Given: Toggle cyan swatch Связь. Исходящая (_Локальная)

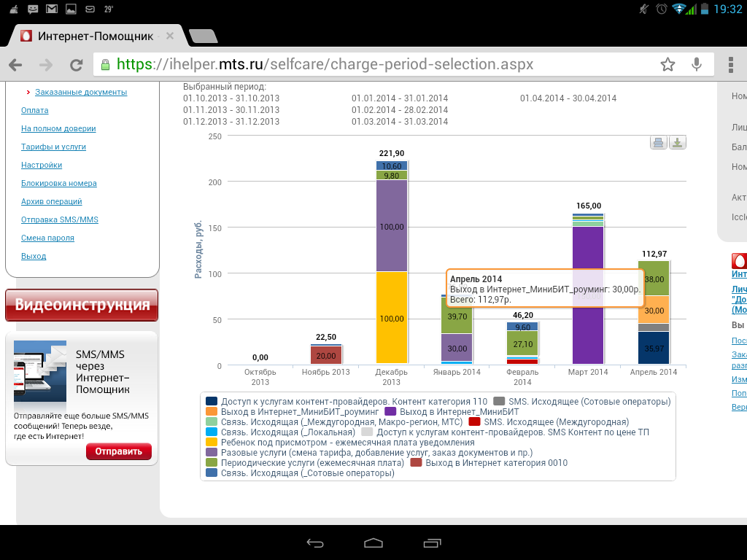Looking at the screenshot, I should pos(212,432).
